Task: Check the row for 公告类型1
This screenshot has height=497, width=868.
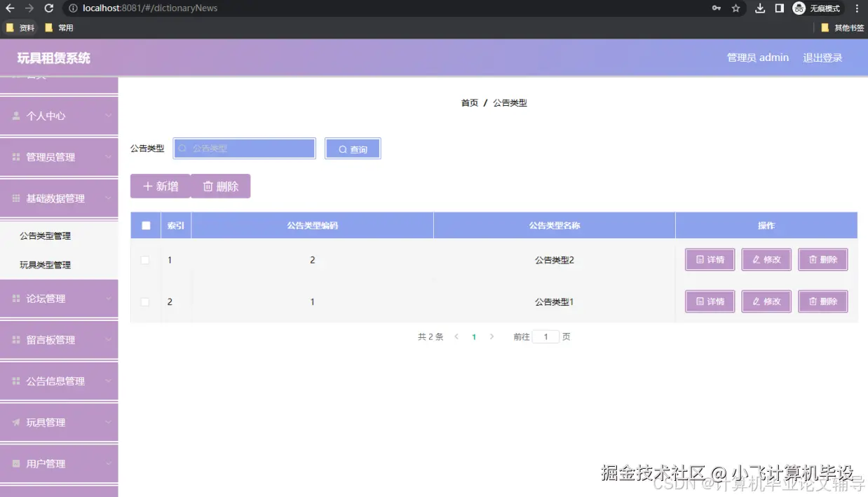Action: pos(145,302)
